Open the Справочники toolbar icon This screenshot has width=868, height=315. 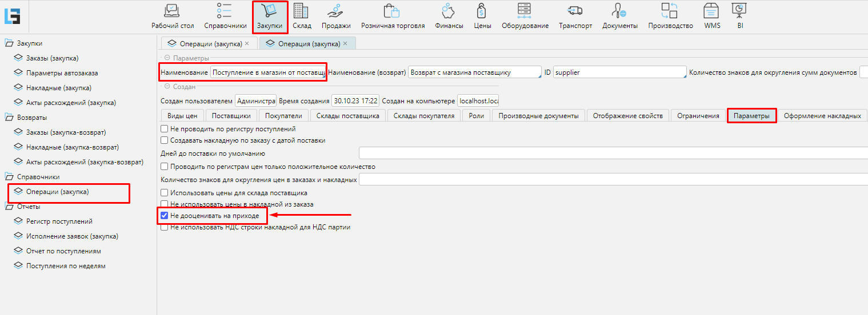(225, 11)
